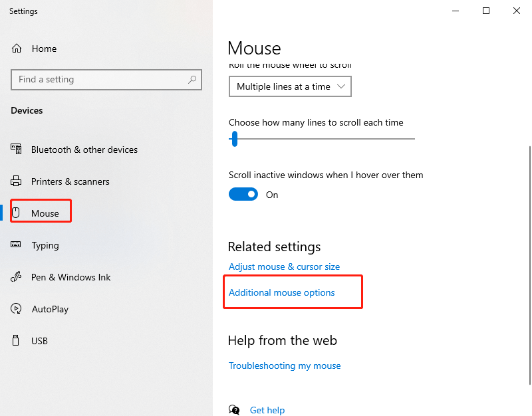Click the Home icon in sidebar

[17, 49]
